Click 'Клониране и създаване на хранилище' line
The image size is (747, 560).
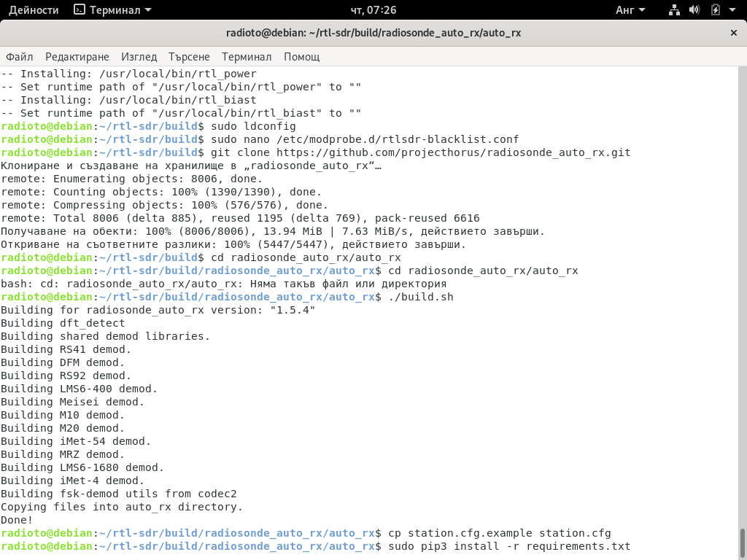[x=191, y=166]
